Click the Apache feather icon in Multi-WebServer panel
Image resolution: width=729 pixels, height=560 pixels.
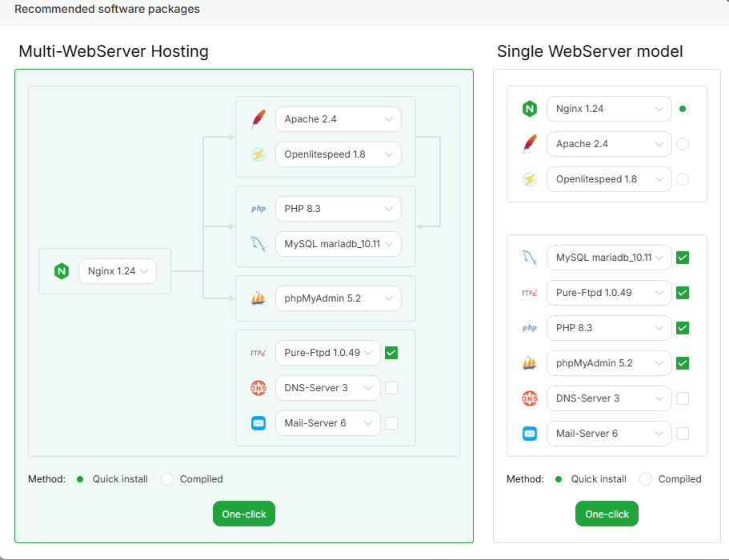point(258,119)
